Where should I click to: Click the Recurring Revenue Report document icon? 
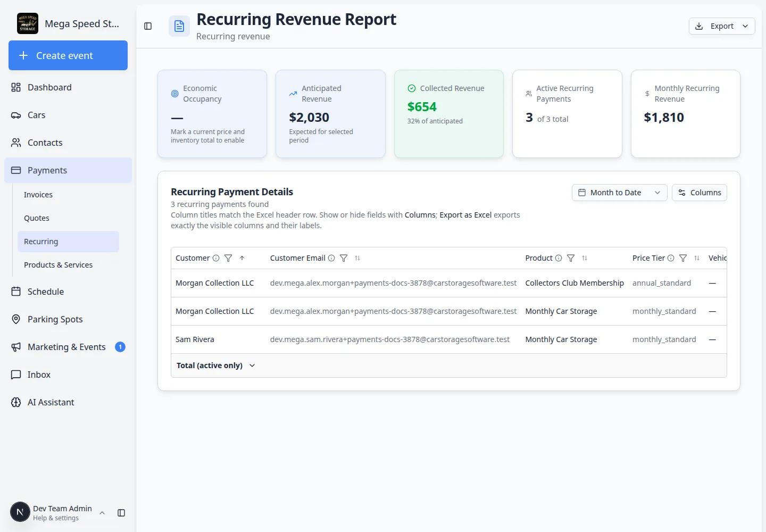tap(179, 26)
